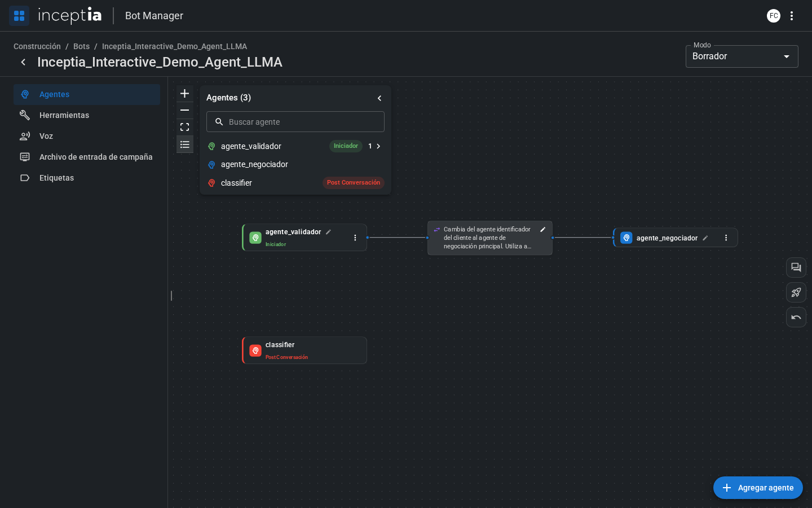Click the sidebar resize handle
The height and width of the screenshot is (508, 812).
[171, 296]
